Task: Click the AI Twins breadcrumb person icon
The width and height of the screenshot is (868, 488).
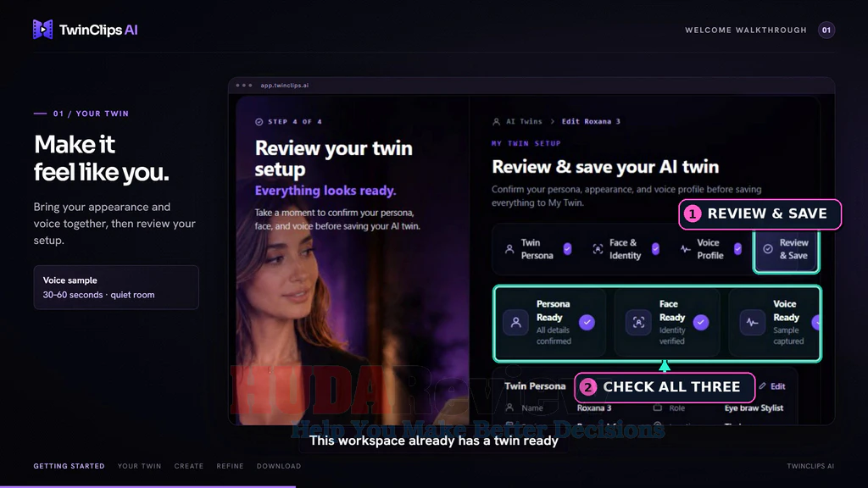Action: [x=496, y=122]
